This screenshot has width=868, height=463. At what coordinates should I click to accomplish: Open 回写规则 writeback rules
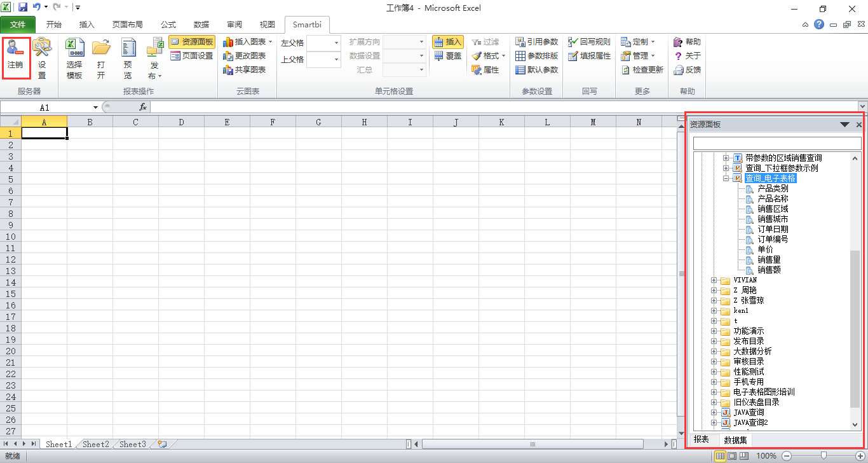(589, 42)
